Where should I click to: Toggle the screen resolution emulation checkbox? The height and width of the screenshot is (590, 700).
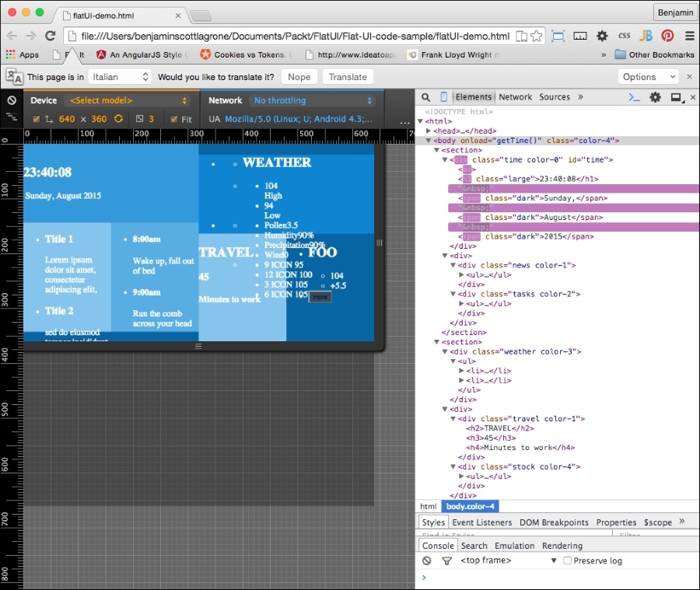tap(37, 119)
